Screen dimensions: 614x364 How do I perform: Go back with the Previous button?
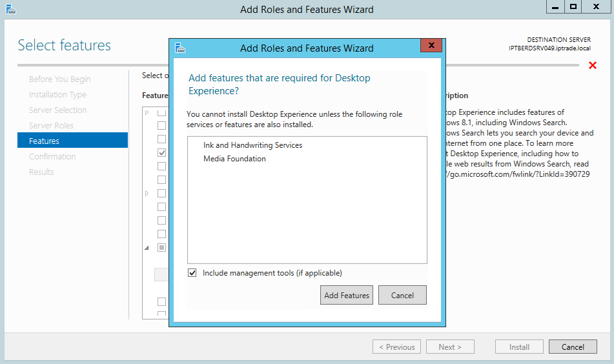point(396,347)
